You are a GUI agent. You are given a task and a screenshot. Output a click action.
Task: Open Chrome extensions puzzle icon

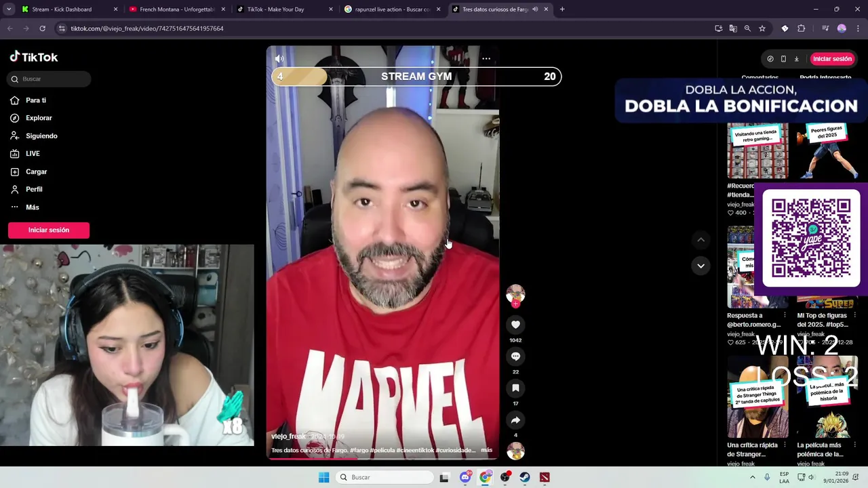801,28
